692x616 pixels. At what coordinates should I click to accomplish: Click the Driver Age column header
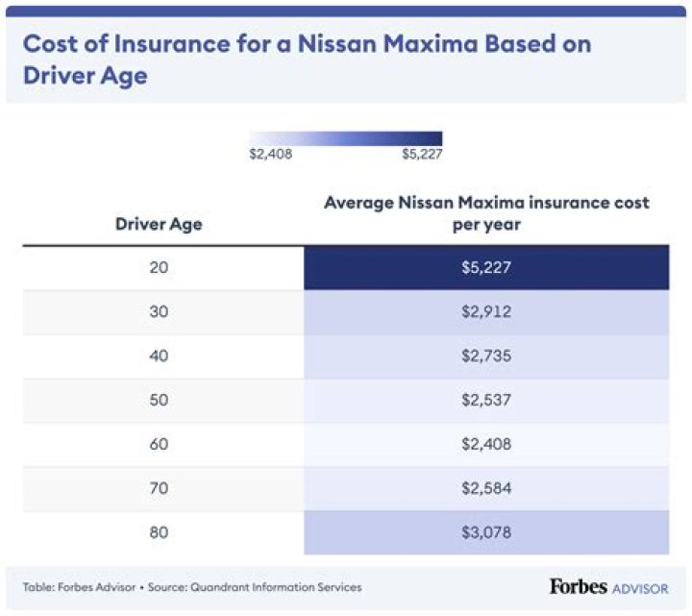point(159,225)
